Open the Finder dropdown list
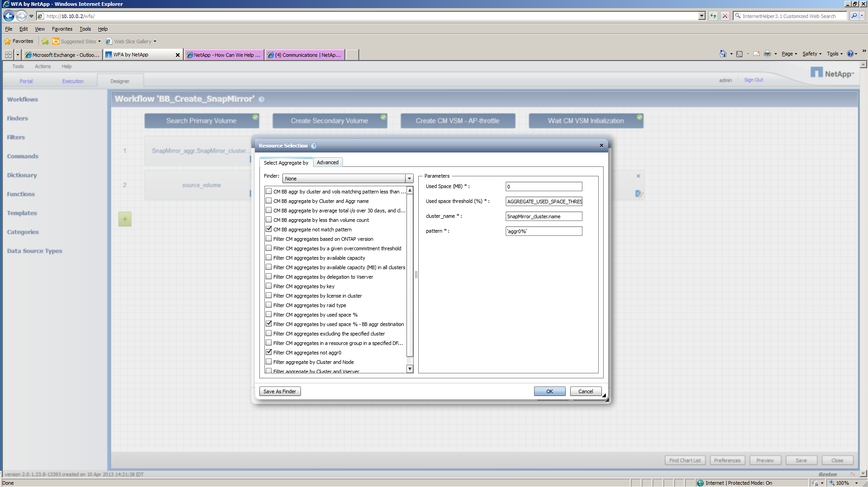The height and width of the screenshot is (487, 868). click(409, 179)
